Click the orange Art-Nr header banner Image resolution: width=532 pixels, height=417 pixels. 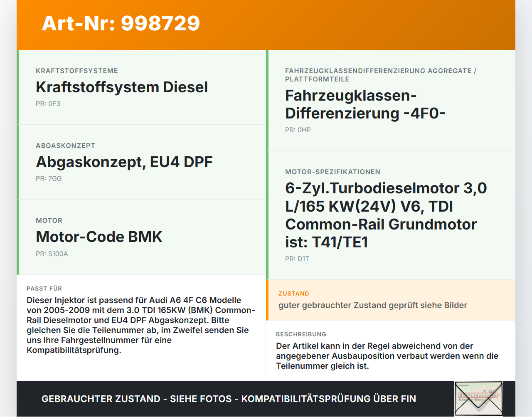pos(266,24)
